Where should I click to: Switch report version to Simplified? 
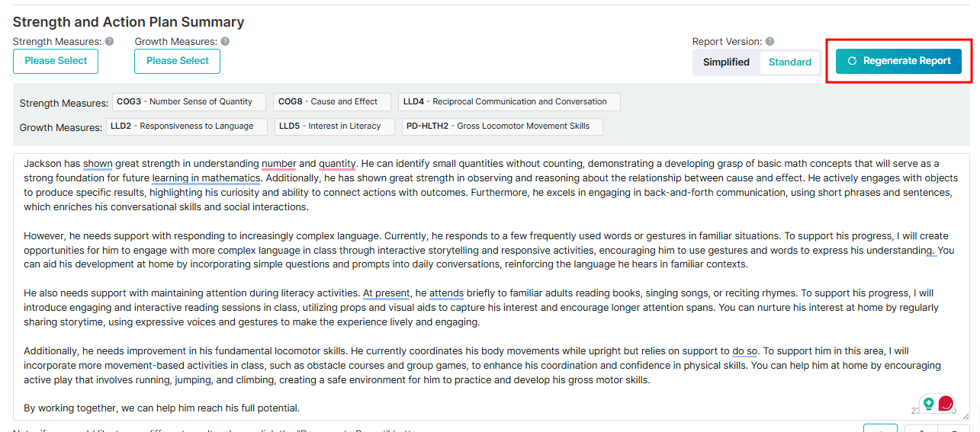click(x=726, y=62)
